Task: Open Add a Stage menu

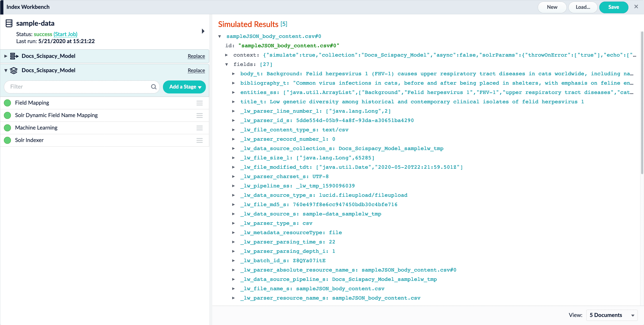Action: [x=184, y=87]
